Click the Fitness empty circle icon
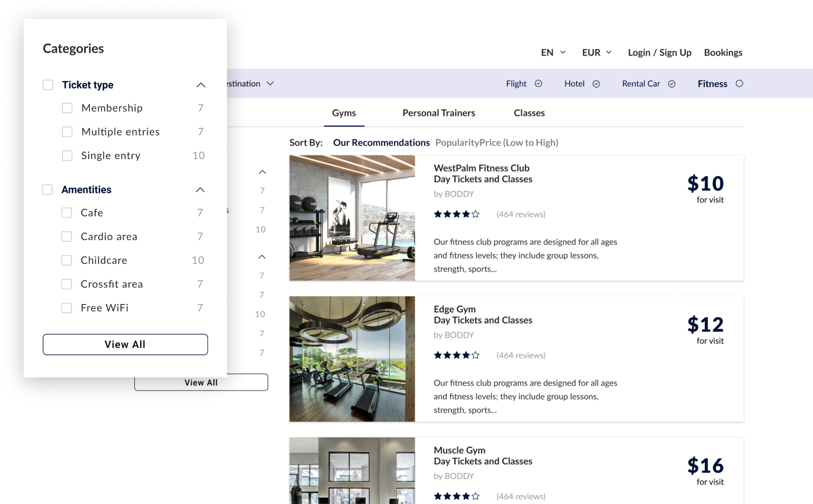This screenshot has width=813, height=504. click(x=739, y=83)
